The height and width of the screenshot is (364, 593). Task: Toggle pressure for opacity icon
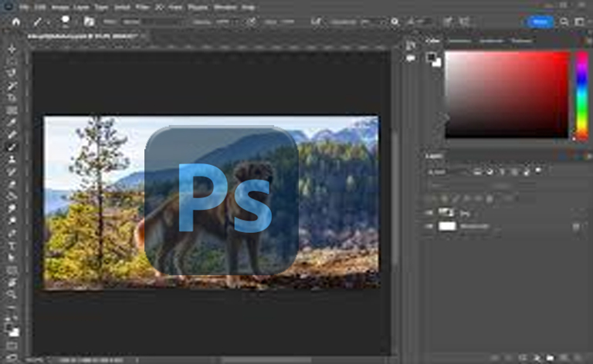click(x=251, y=22)
